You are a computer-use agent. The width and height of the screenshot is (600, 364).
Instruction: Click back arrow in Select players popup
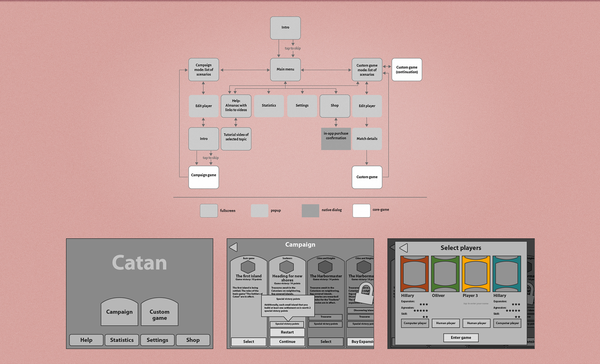coord(403,248)
